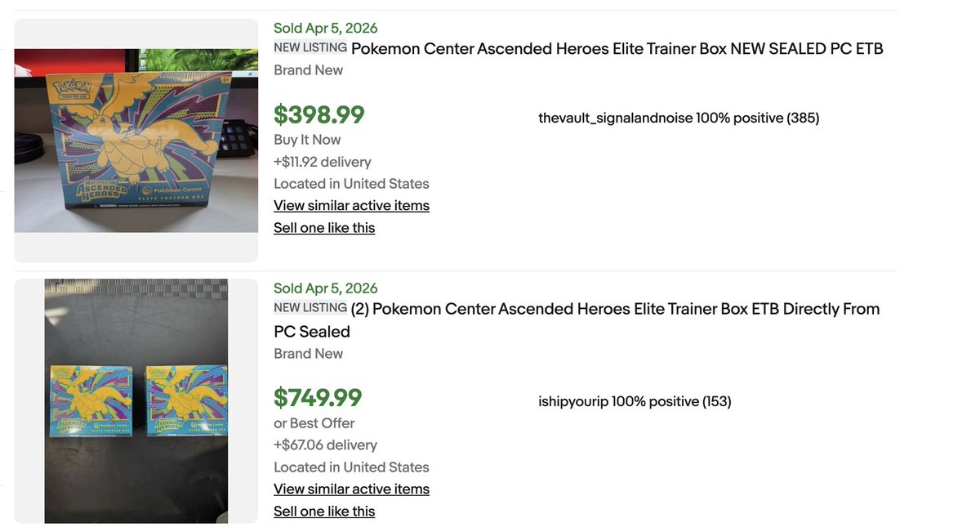The height and width of the screenshot is (532, 980).
Task: Click the "+$11.92 delivery" shipping text
Action: (x=323, y=162)
